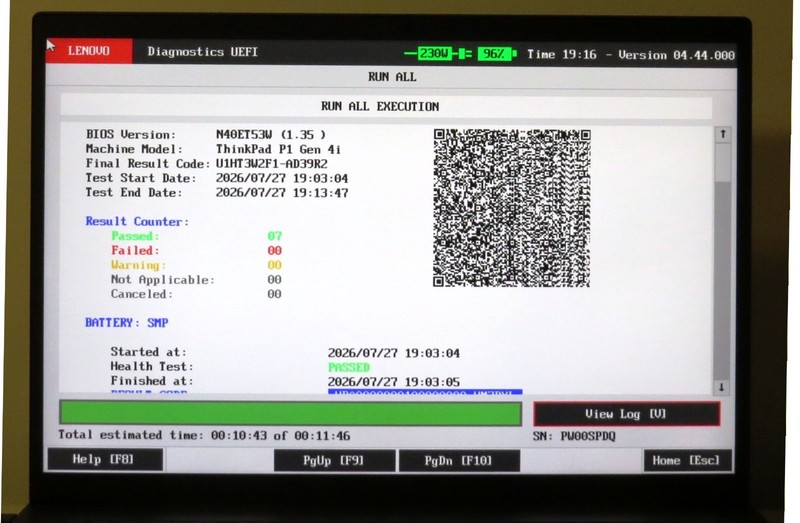This screenshot has height=523, width=800.
Task: Click test end date 2026/07/27 19:13:47
Action: (282, 193)
